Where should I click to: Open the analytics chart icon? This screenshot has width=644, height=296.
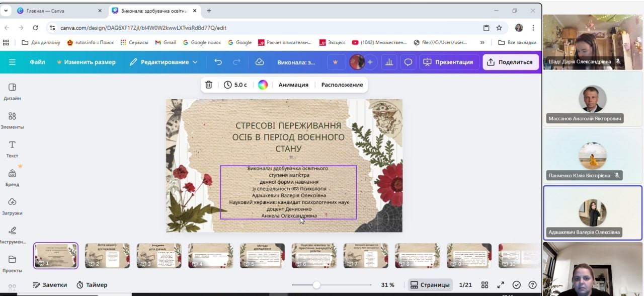point(388,62)
